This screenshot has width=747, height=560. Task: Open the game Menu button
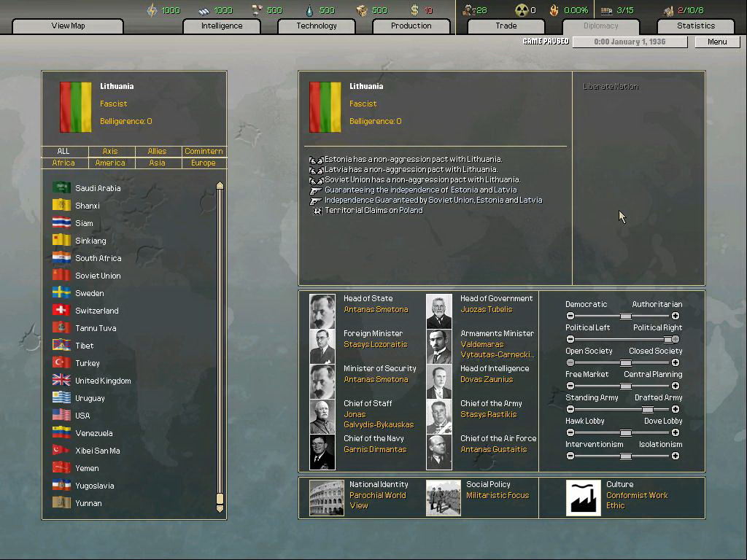[717, 42]
